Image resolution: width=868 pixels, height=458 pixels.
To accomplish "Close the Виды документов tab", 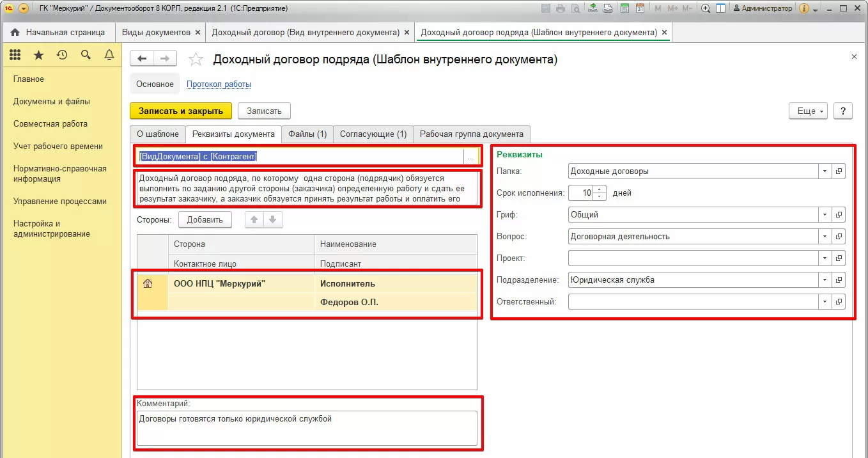I will click(198, 32).
